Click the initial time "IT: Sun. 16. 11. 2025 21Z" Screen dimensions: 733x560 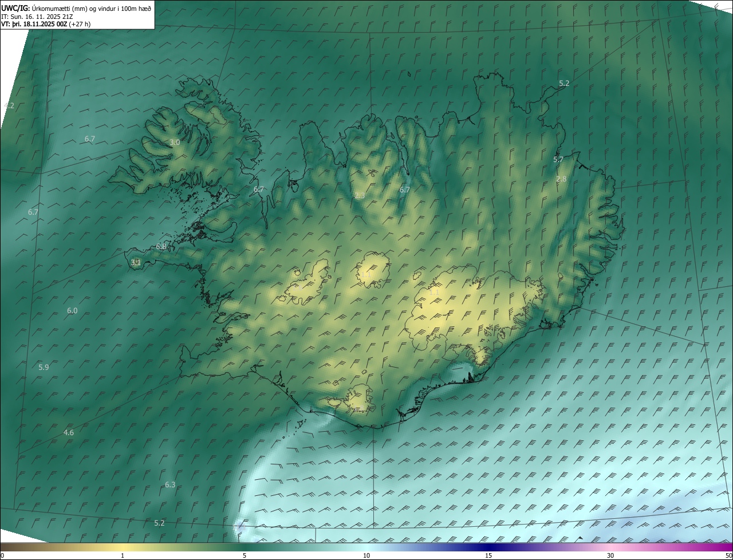tap(37, 17)
